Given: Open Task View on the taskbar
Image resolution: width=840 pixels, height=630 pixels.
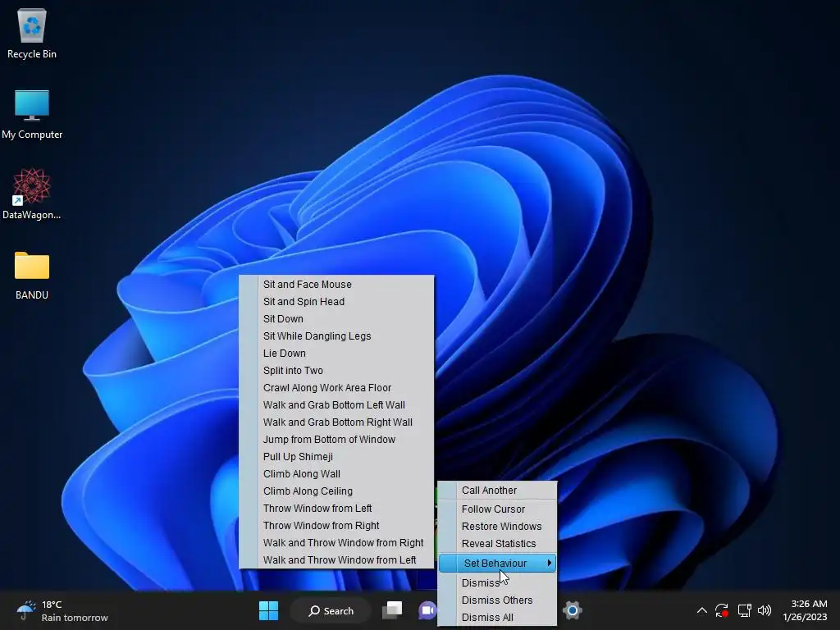Looking at the screenshot, I should (392, 610).
